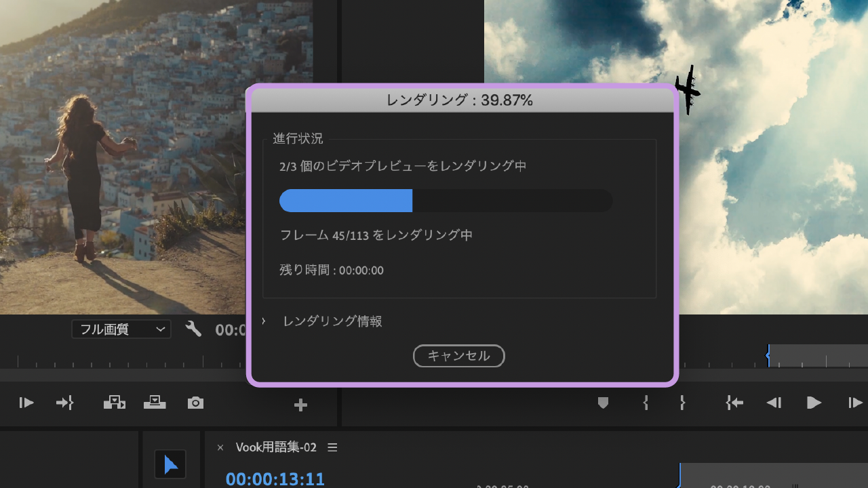Click the Play button in Program monitor
The height and width of the screenshot is (488, 868).
pyautogui.click(x=814, y=403)
